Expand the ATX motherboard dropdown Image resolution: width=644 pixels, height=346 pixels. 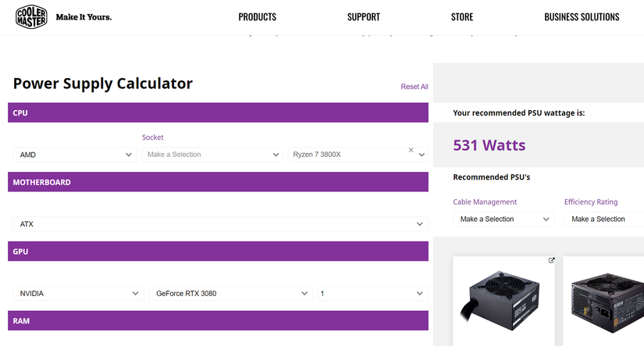click(x=218, y=224)
